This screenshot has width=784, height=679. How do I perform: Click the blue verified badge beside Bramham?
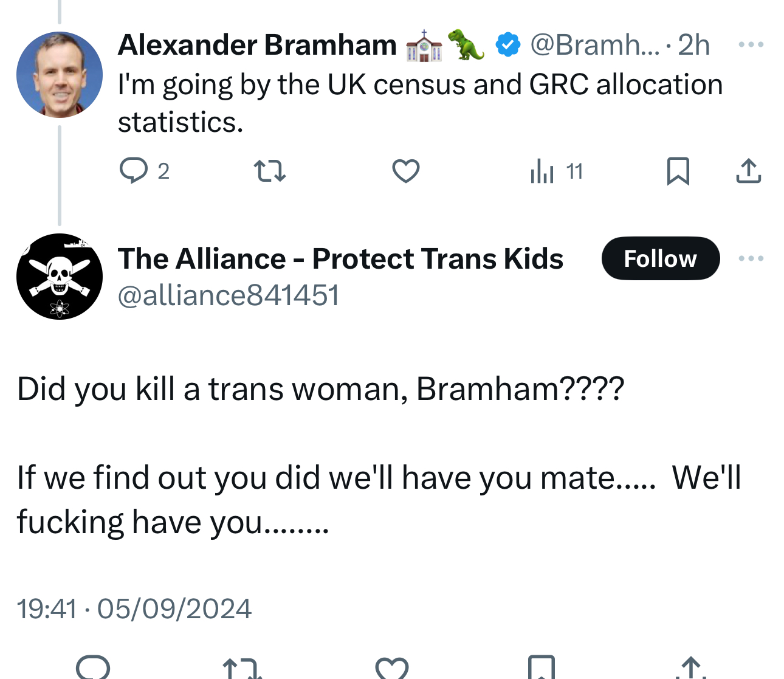pyautogui.click(x=507, y=45)
